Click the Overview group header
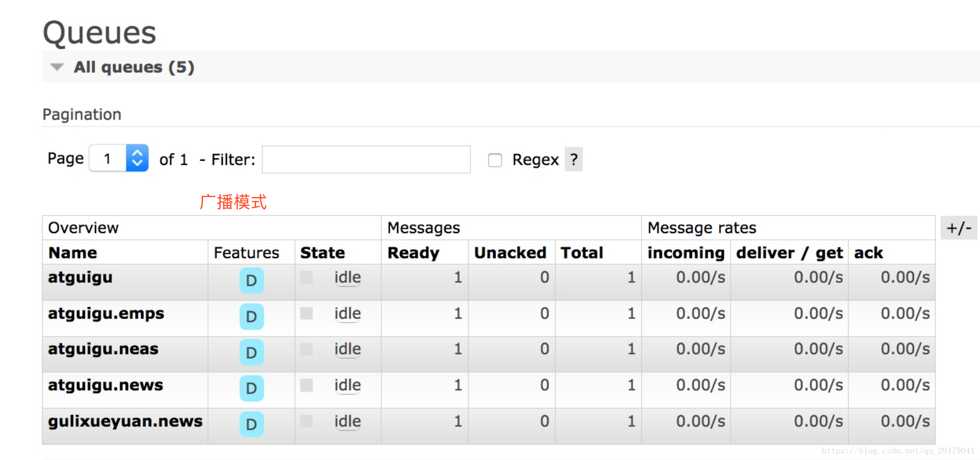980x460 pixels. coord(84,228)
